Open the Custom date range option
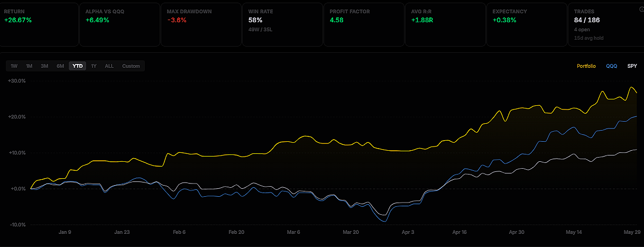644x247 pixels. pyautogui.click(x=131, y=66)
